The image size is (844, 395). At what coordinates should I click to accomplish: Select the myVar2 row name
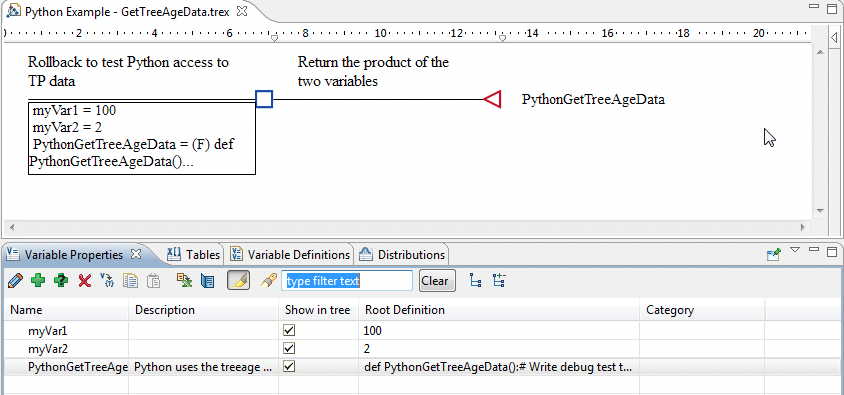(x=47, y=349)
